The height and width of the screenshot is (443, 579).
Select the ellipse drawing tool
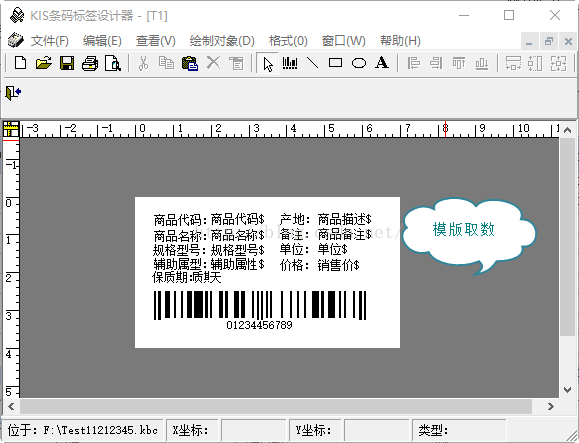pos(359,63)
